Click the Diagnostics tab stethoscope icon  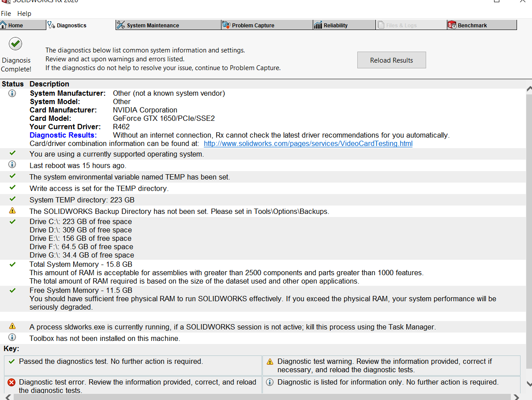click(51, 25)
